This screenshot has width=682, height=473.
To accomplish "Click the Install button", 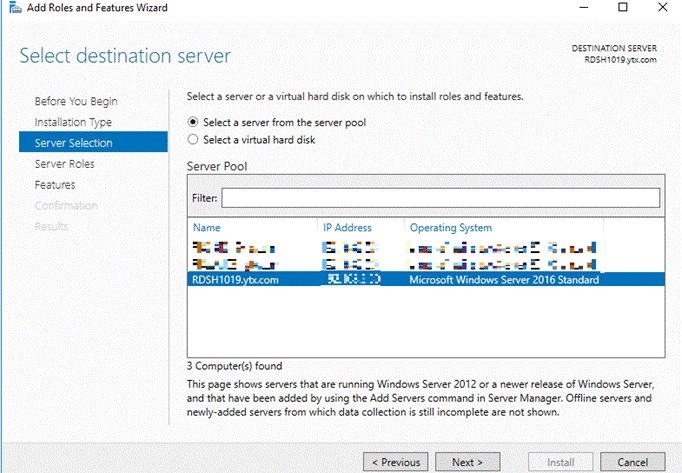I will (x=561, y=462).
